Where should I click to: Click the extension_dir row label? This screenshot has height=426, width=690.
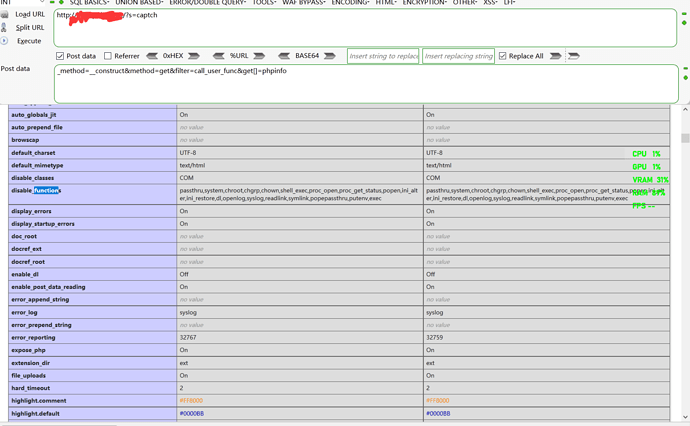coord(30,363)
